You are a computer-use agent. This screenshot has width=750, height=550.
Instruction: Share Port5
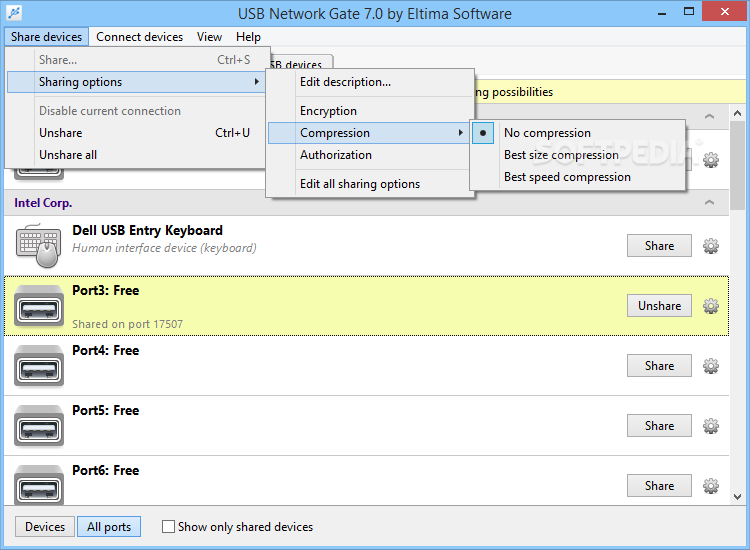pyautogui.click(x=659, y=426)
